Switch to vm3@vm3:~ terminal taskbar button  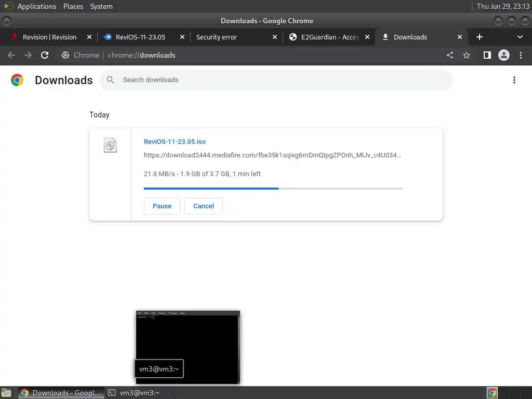click(x=134, y=393)
